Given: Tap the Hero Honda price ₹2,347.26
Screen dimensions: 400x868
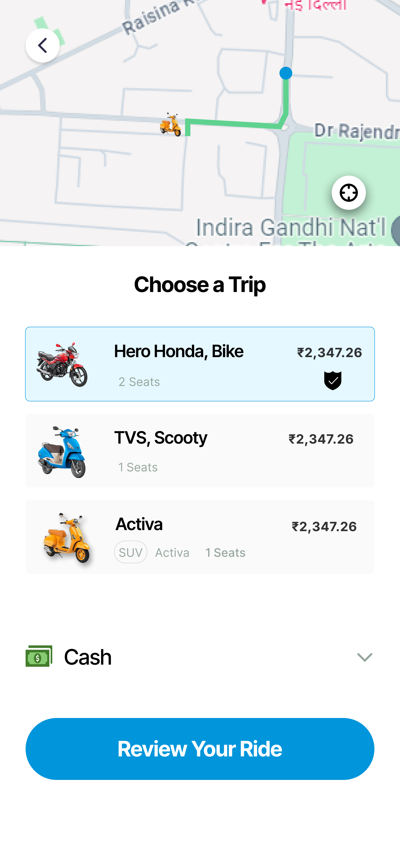Looking at the screenshot, I should [x=329, y=353].
